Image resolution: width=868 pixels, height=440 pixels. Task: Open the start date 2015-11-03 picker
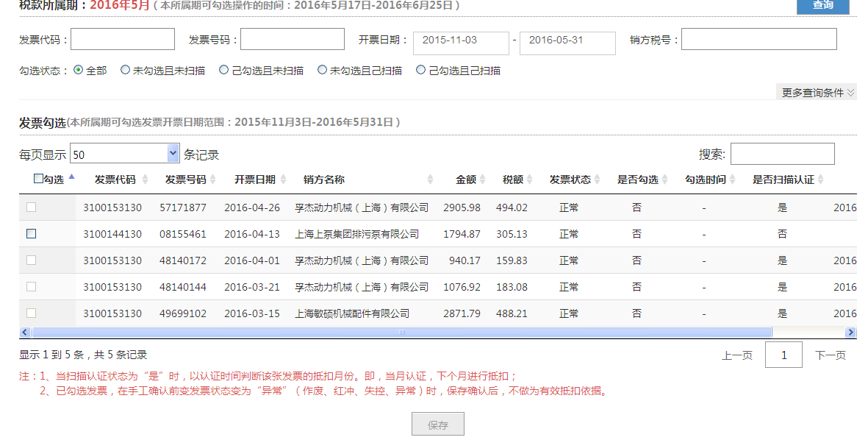pos(461,43)
